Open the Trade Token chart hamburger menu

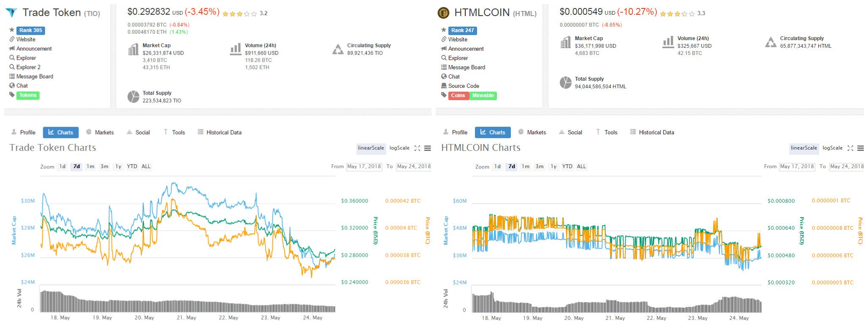428,148
